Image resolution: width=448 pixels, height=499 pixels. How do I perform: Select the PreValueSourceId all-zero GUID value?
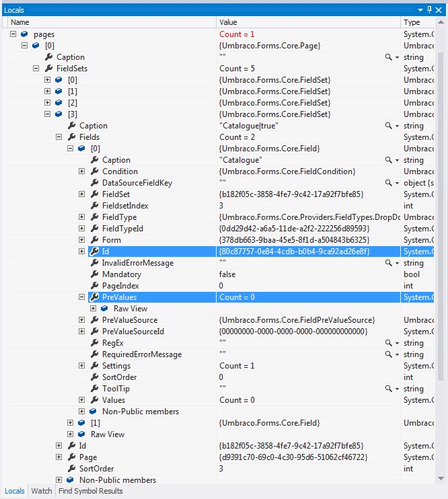tap(293, 332)
